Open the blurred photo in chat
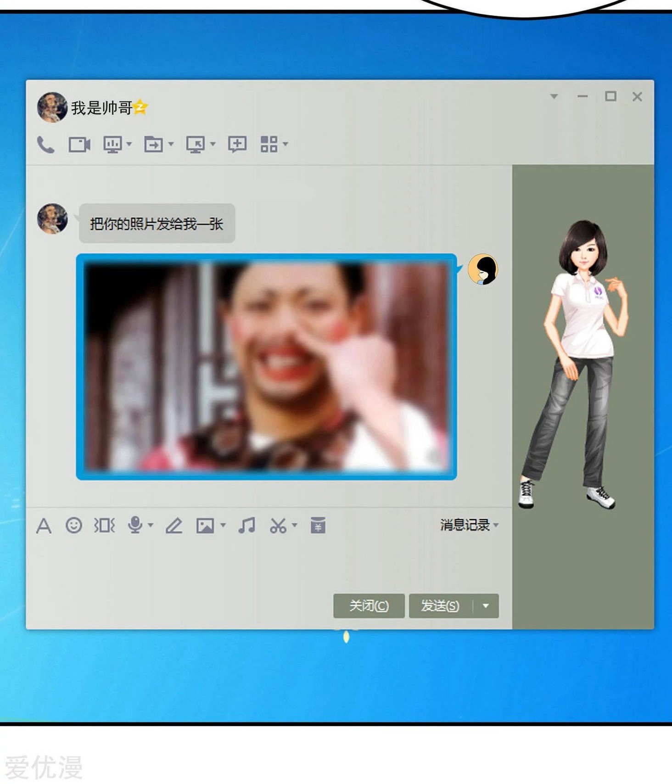 266,367
